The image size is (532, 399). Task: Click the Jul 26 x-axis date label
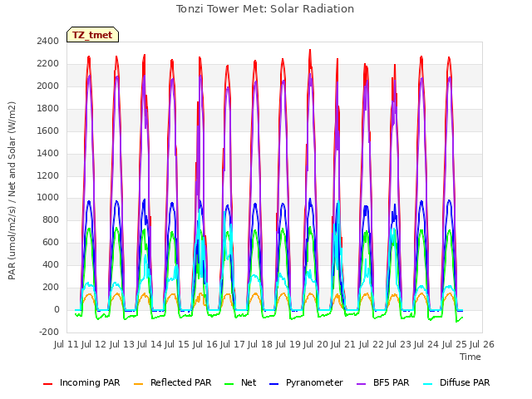pyautogui.click(x=482, y=344)
